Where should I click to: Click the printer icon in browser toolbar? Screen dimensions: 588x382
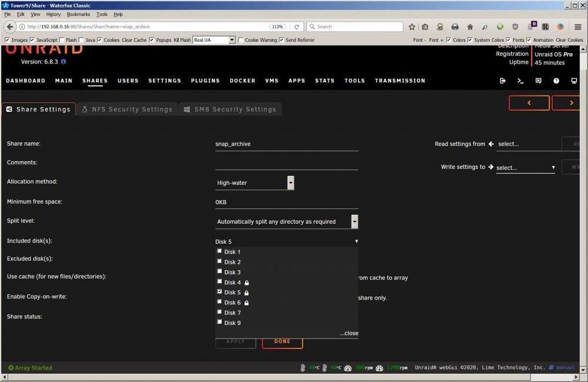(455, 26)
